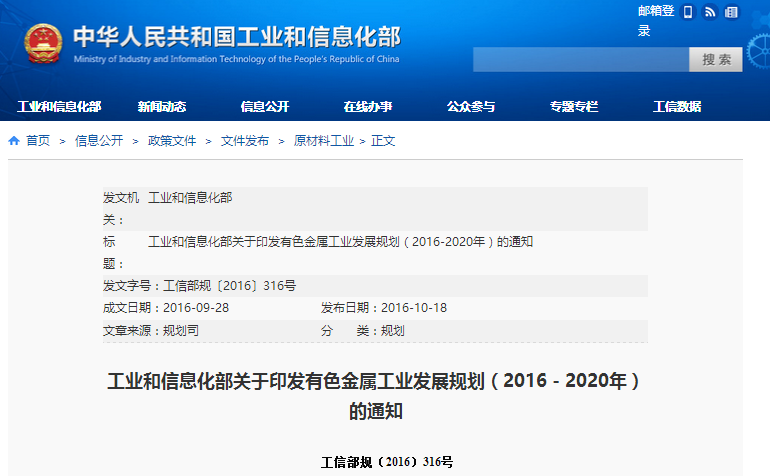Open the RSS feed icon
The height and width of the screenshot is (476, 770).
(x=710, y=12)
